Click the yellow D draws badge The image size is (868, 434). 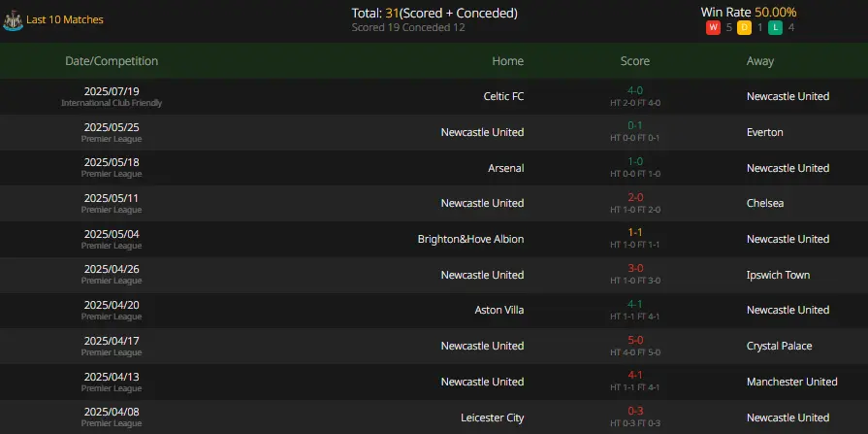point(745,27)
